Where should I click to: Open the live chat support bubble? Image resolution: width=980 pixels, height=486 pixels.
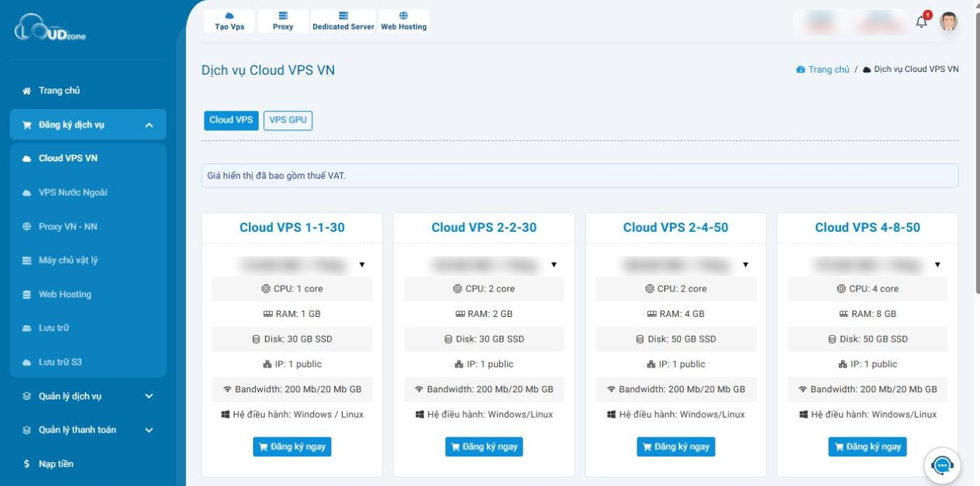942,466
